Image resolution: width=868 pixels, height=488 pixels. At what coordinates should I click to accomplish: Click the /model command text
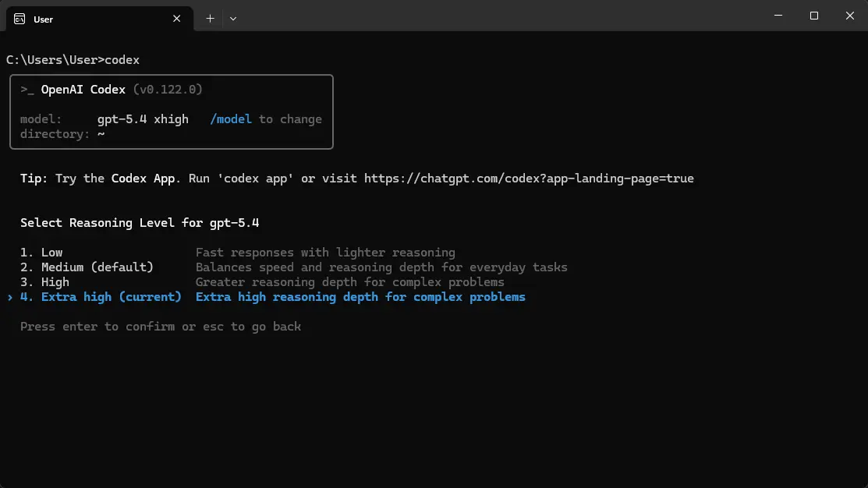coord(230,119)
